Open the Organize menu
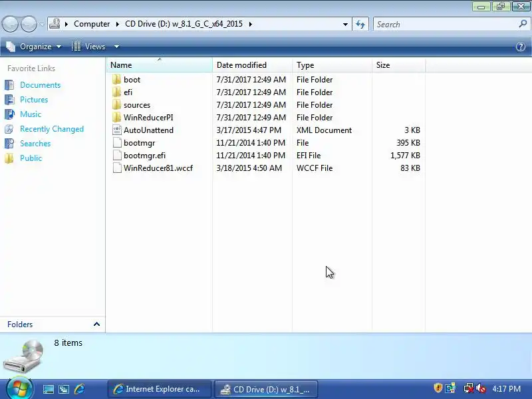This screenshot has width=532, height=399. pos(34,47)
